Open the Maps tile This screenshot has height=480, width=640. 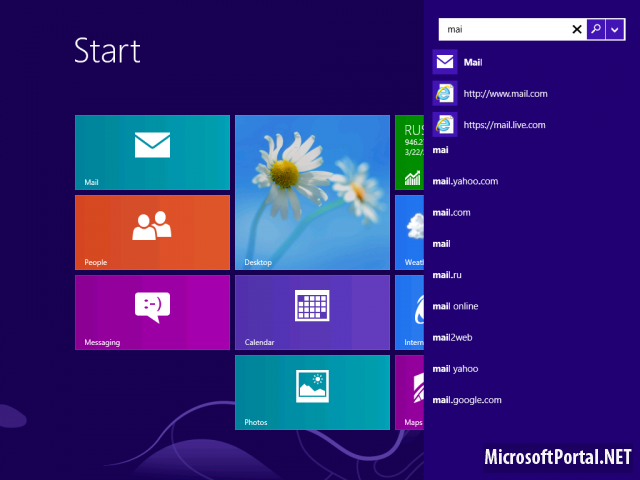pos(409,392)
